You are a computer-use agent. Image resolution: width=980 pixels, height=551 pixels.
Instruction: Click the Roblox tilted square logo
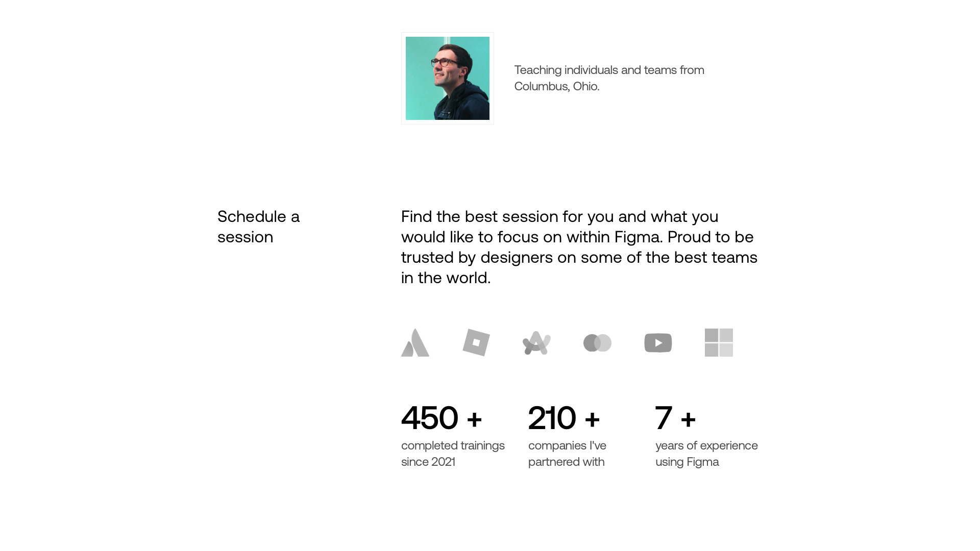(x=476, y=342)
